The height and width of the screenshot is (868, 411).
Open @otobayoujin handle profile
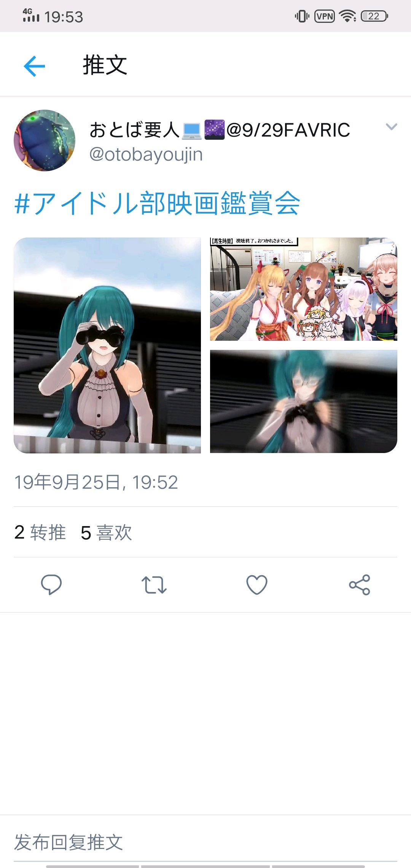coord(146,155)
